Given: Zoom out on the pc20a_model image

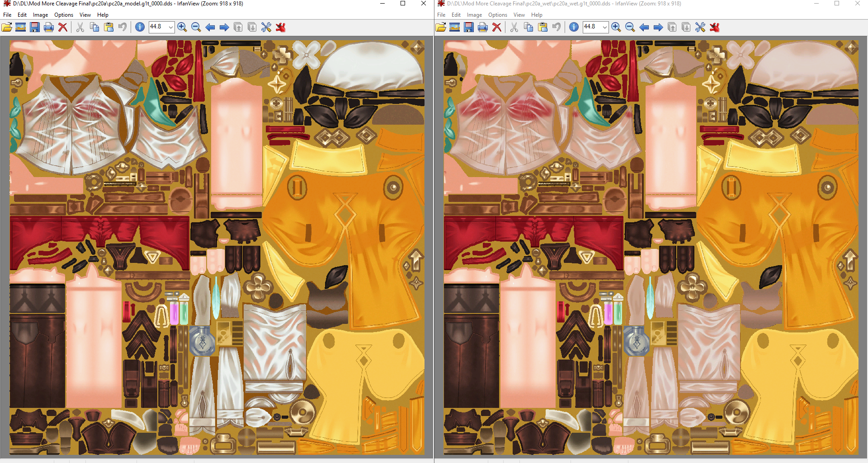Looking at the screenshot, I should [x=196, y=27].
